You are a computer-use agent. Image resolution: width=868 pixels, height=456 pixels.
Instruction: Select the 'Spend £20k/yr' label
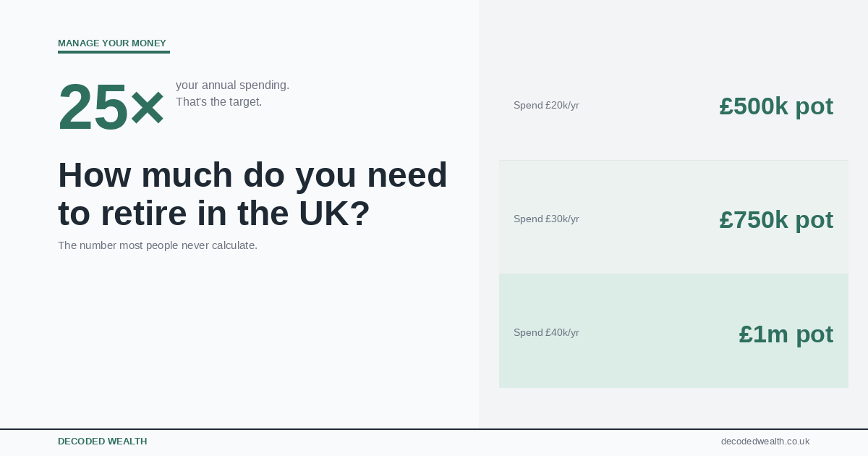click(x=546, y=106)
